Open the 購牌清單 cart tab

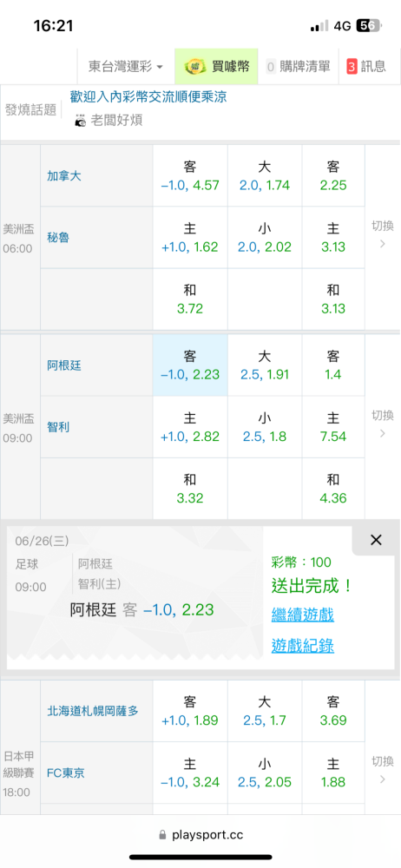[x=297, y=67]
